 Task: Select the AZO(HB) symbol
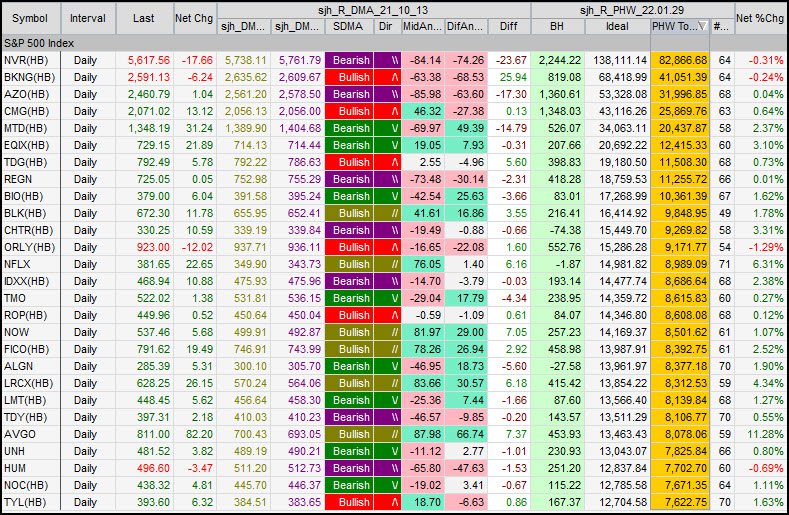click(26, 94)
